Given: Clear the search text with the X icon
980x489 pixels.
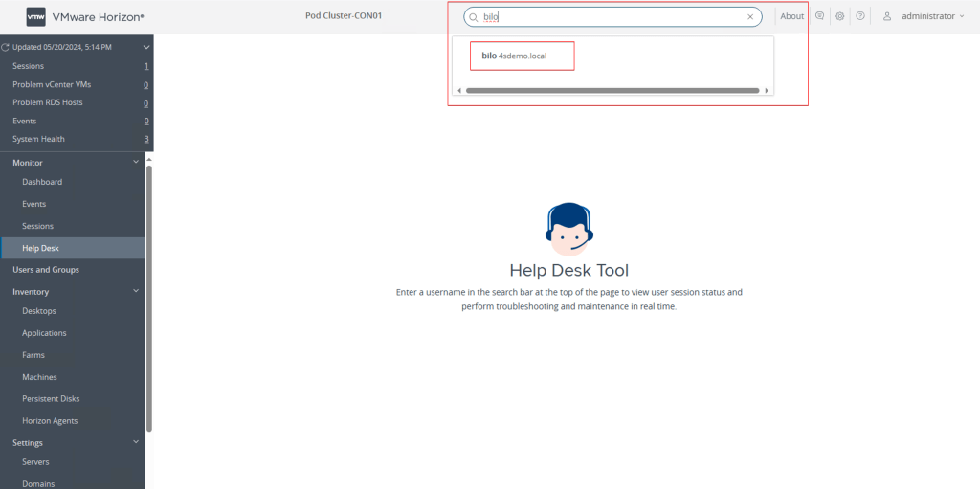Looking at the screenshot, I should click(x=750, y=17).
